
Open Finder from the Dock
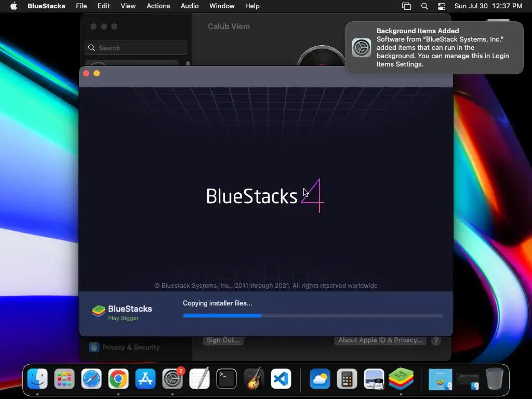(37, 379)
